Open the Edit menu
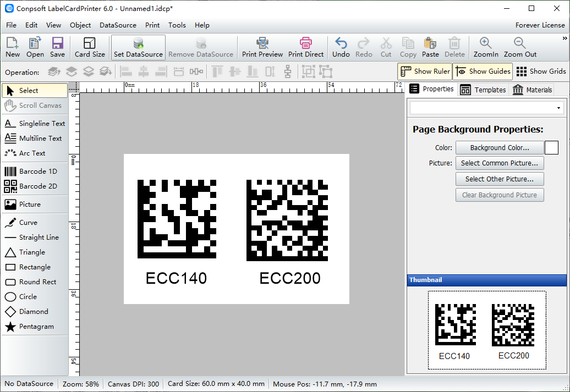570x392 pixels. pos(31,25)
